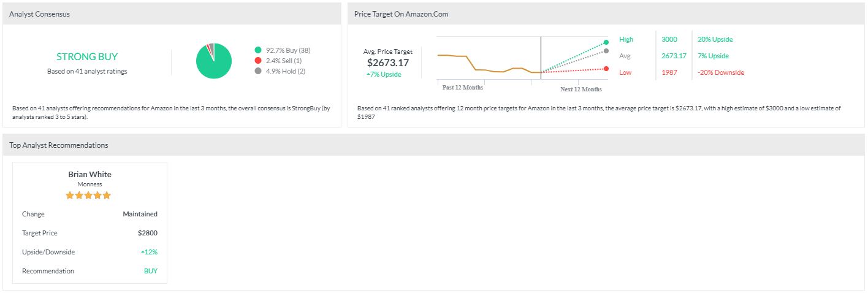Click the $2800 target price value
The image size is (868, 293).
148,233
